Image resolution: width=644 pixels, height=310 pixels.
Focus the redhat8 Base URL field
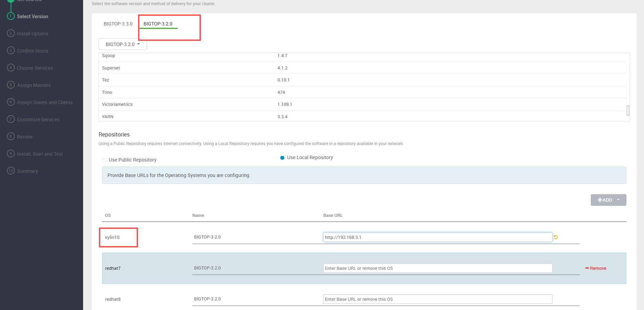click(437, 299)
